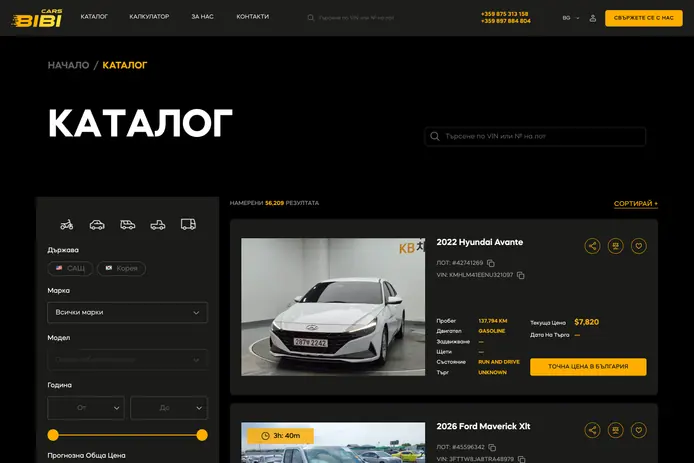694x463 pixels.
Task: Toggle the САЩ country filter
Action: [70, 268]
